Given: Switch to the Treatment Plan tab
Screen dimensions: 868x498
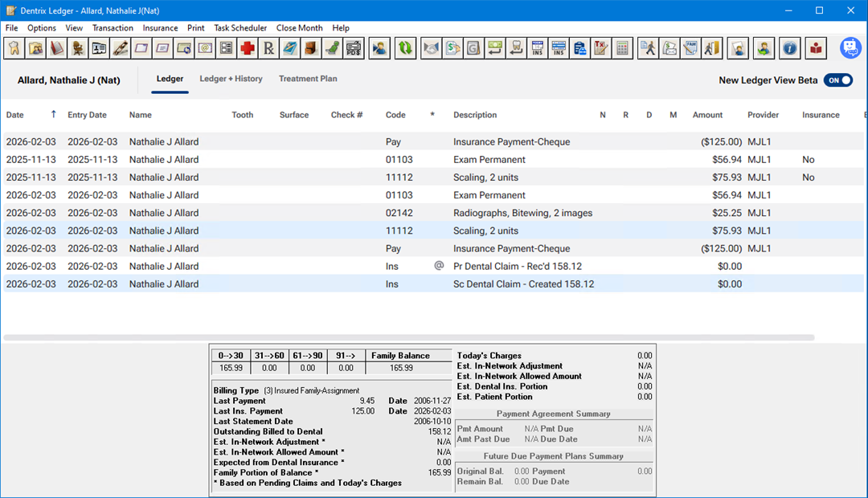Looking at the screenshot, I should (308, 79).
